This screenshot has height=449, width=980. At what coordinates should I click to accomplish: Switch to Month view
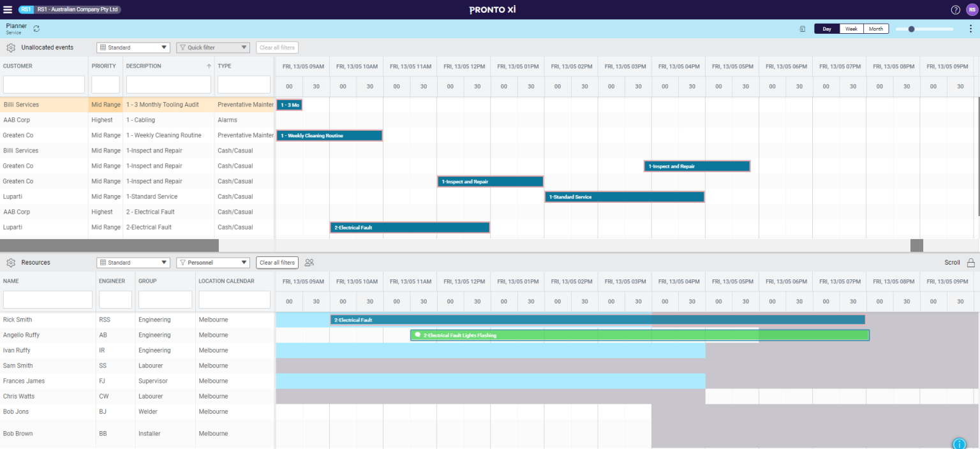tap(875, 28)
